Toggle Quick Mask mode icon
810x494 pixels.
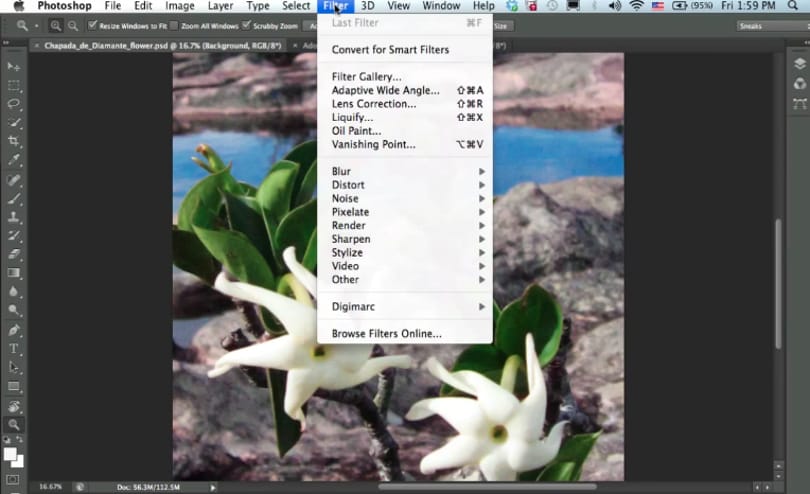13,480
